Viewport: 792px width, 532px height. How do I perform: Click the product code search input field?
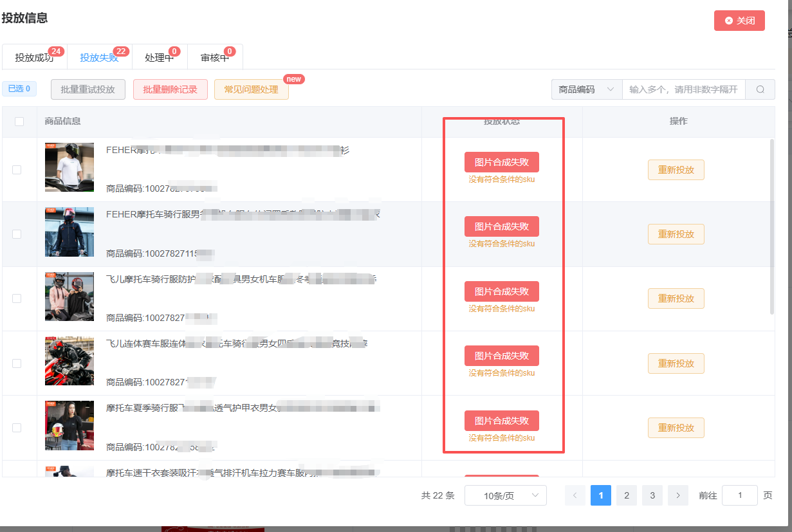[683, 89]
